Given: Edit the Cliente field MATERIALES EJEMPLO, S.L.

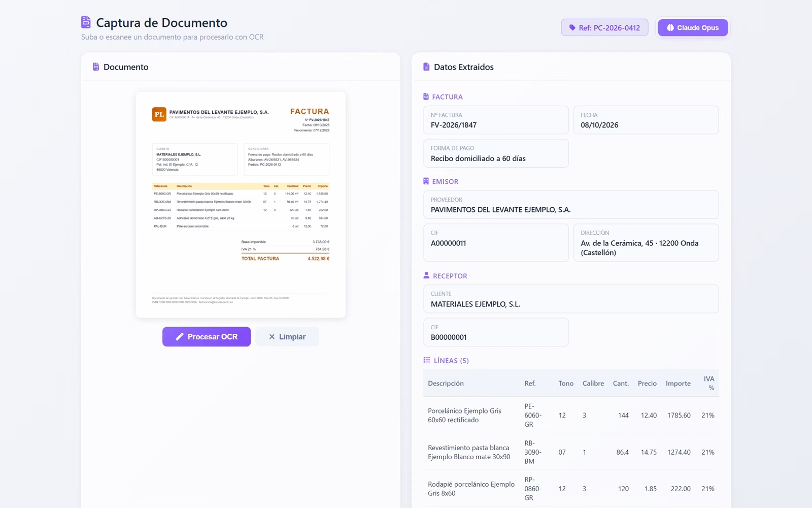Looking at the screenshot, I should (x=571, y=299).
